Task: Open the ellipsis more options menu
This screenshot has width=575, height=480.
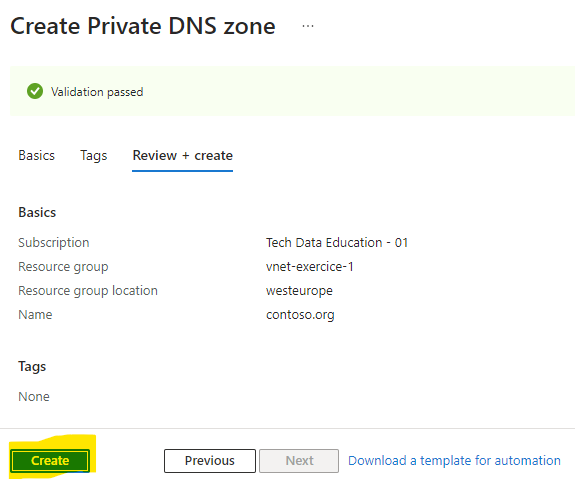Action: point(308,26)
